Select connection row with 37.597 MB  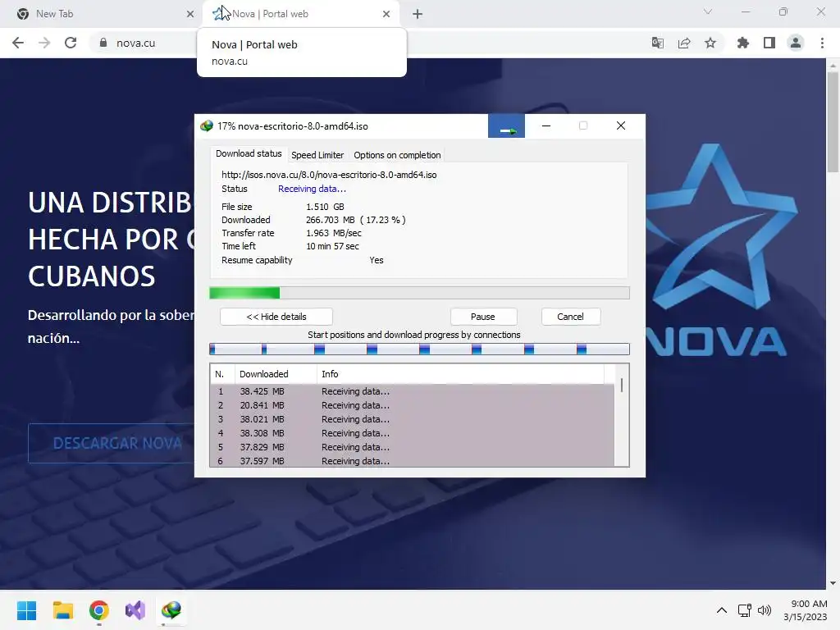coord(413,461)
